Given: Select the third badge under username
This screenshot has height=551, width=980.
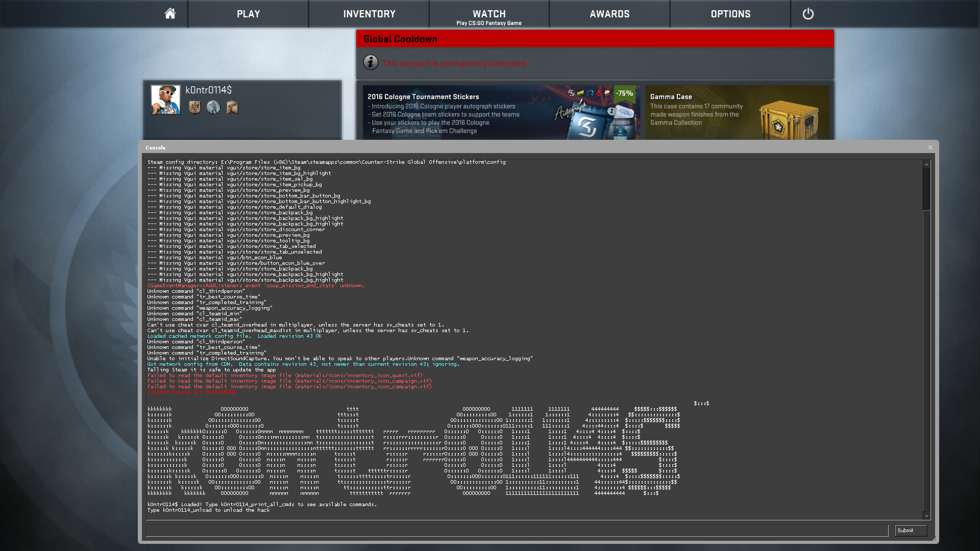Looking at the screenshot, I should pyautogui.click(x=232, y=107).
